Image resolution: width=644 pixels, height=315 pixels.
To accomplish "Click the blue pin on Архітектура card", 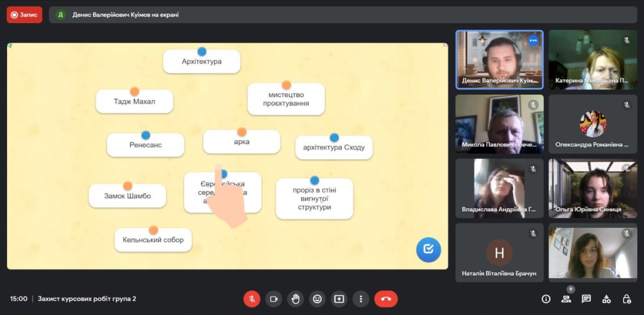I will 202,52.
